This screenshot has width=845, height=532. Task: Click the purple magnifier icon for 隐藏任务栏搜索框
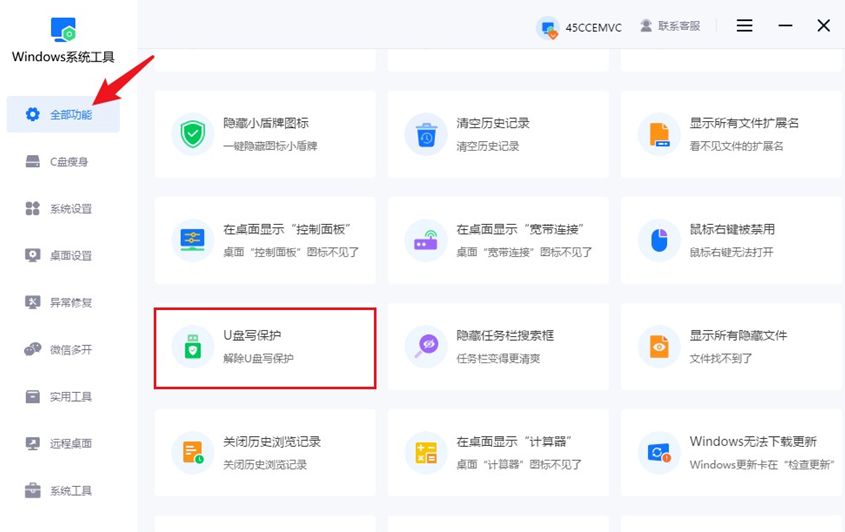tap(426, 346)
